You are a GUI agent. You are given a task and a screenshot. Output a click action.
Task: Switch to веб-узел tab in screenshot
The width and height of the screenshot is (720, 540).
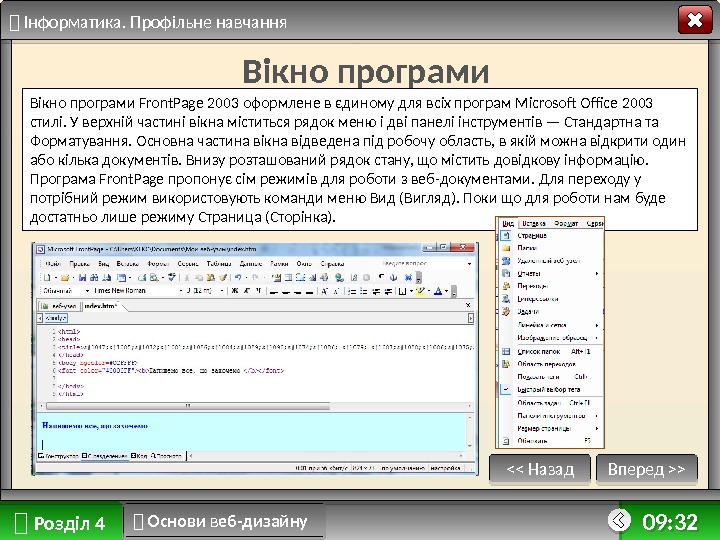[x=60, y=306]
